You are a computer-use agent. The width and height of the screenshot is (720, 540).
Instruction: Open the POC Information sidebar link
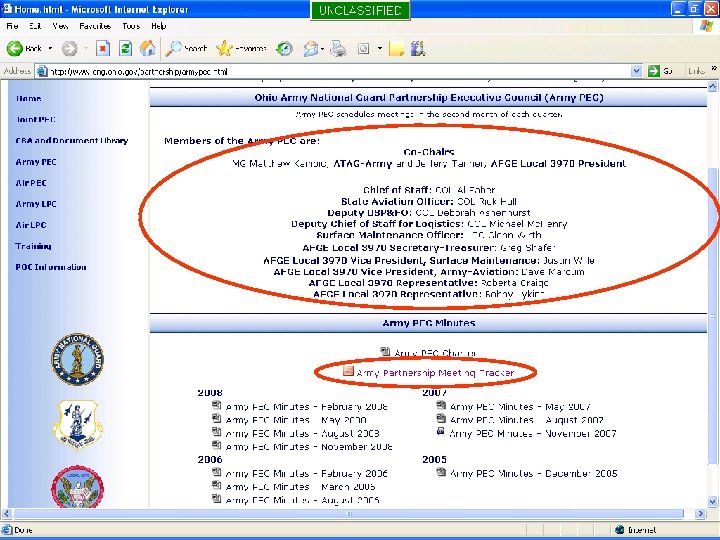[x=51, y=267]
